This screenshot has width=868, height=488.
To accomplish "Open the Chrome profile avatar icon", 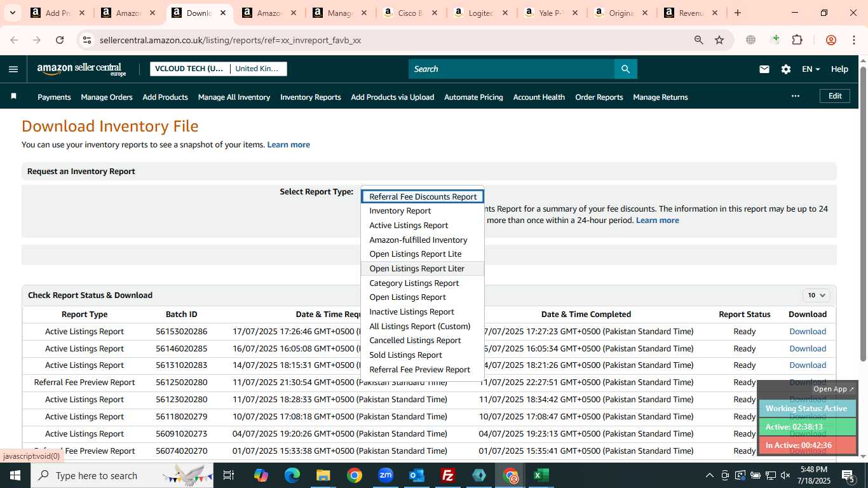I will click(x=831, y=40).
